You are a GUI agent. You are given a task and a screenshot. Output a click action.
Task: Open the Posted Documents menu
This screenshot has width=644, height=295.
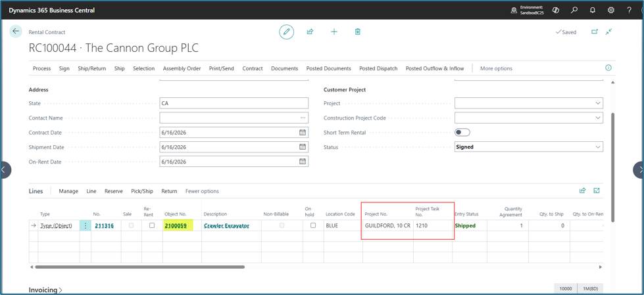pos(328,68)
